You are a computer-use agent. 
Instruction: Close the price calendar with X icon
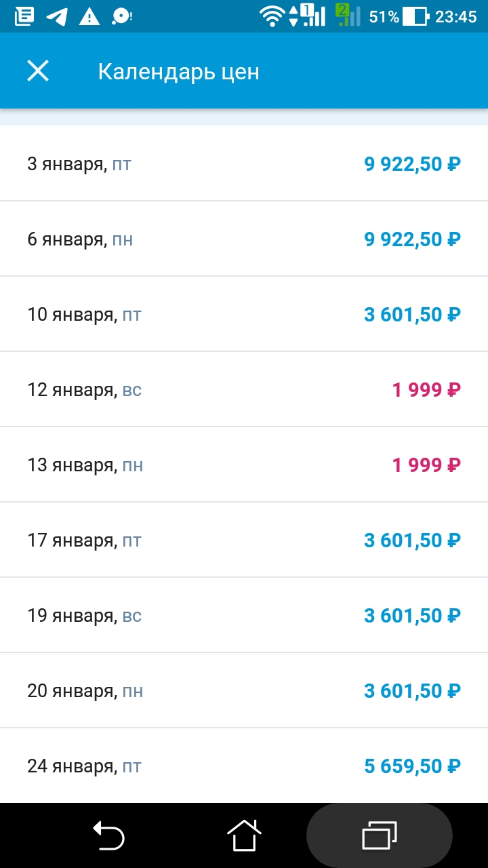(x=38, y=71)
